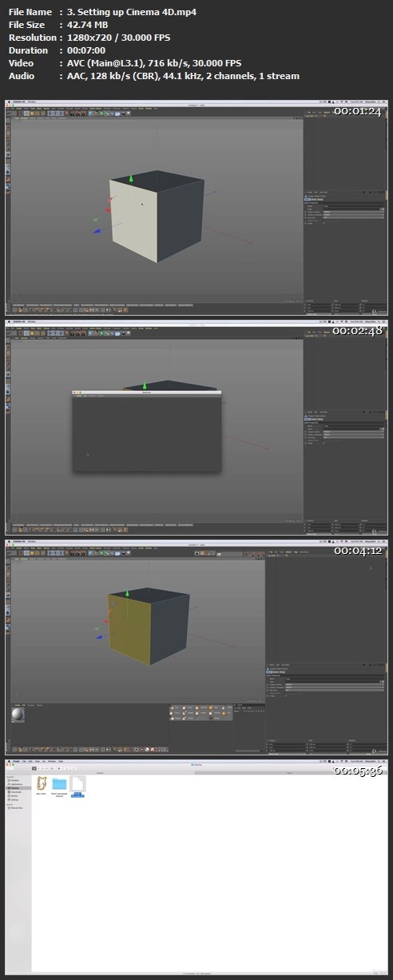
Task: Click the green axis arrow in second frame
Action: click(145, 385)
